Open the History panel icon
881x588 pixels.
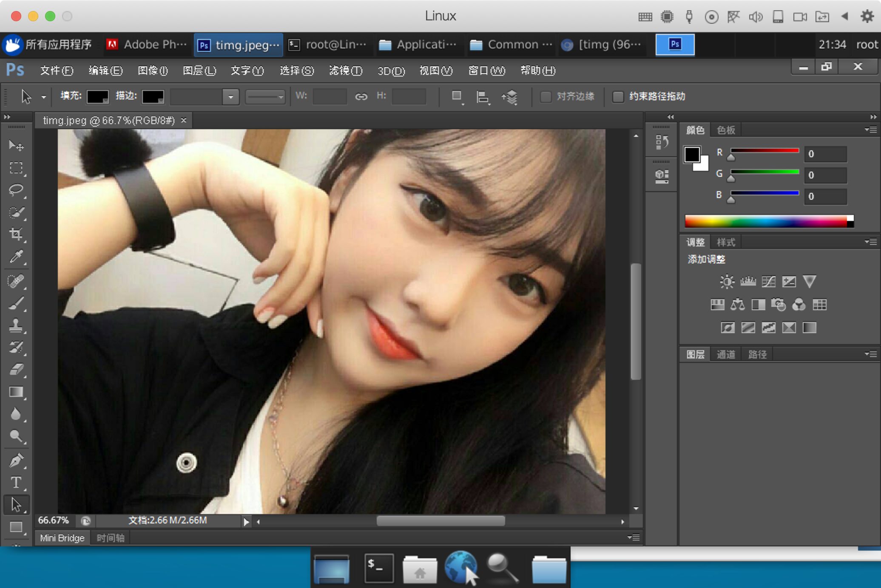(662, 142)
